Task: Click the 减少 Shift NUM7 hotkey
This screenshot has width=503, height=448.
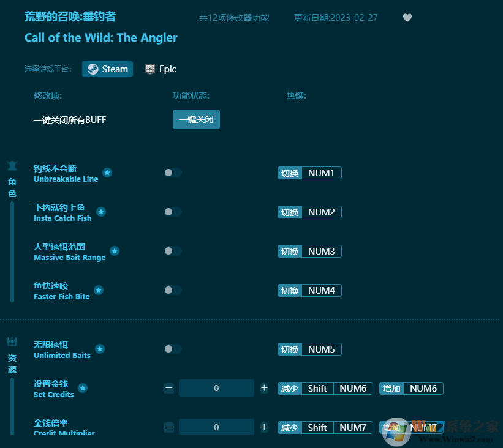Action: pos(325,427)
